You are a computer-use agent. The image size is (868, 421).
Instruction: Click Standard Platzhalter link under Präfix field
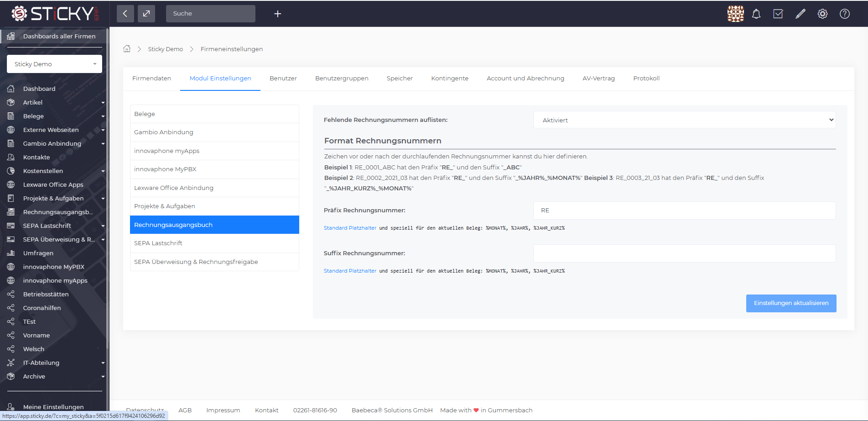pos(350,228)
